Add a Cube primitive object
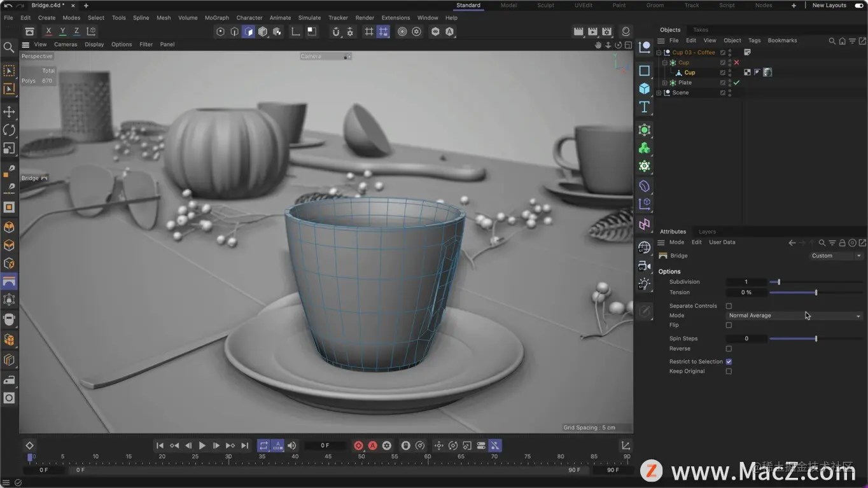Image resolution: width=868 pixels, height=488 pixels. click(645, 88)
